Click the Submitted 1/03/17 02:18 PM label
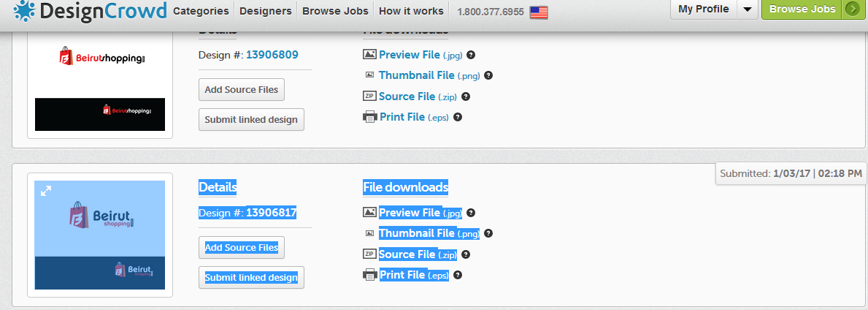Viewport: 868px width, 310px height. (x=791, y=173)
